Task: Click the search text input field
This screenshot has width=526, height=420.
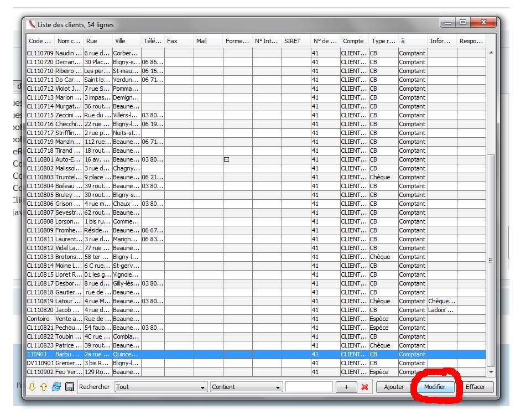Action: (x=309, y=387)
